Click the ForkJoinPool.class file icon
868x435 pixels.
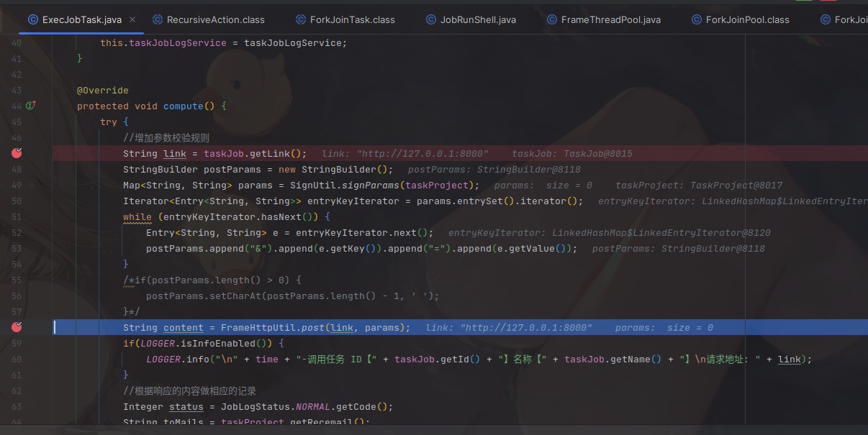697,19
